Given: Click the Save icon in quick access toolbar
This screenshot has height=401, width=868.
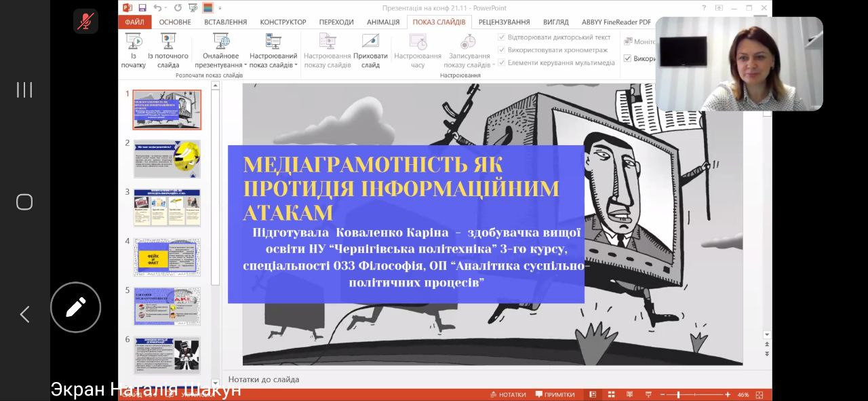Looking at the screenshot, I should pyautogui.click(x=142, y=8).
